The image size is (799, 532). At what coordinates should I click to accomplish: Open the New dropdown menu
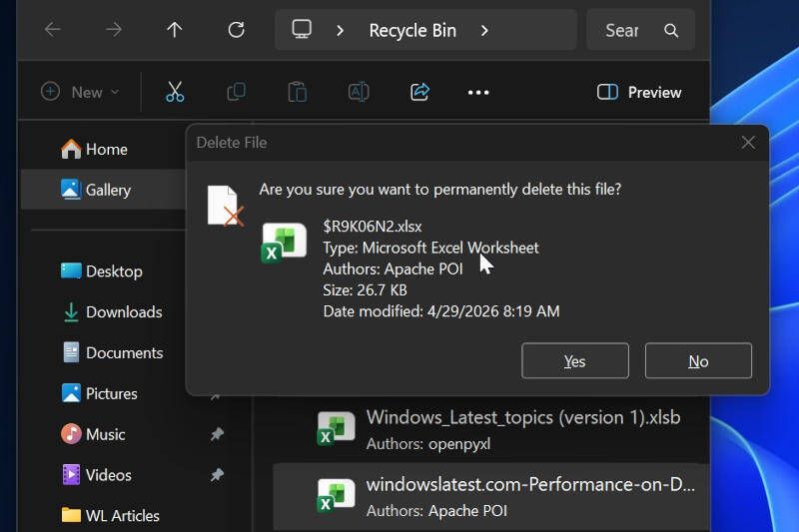pyautogui.click(x=80, y=92)
